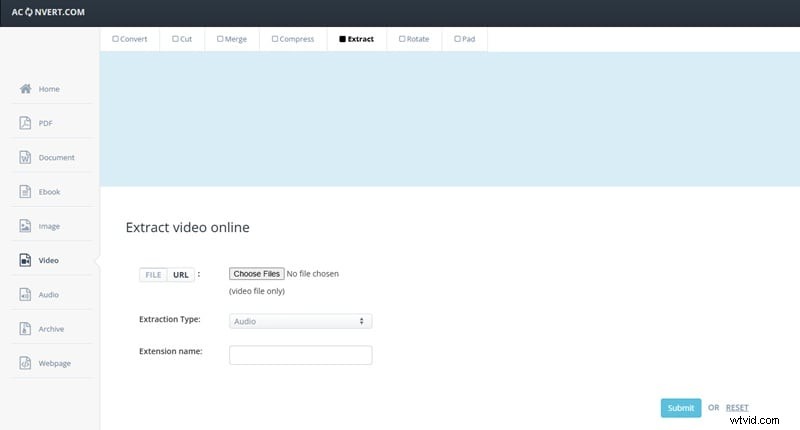The height and width of the screenshot is (430, 800).
Task: Click the Ebook icon in sidebar
Action: [25, 192]
